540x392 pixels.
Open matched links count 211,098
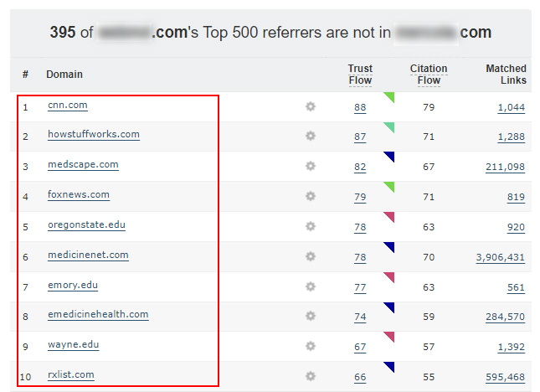[505, 167]
